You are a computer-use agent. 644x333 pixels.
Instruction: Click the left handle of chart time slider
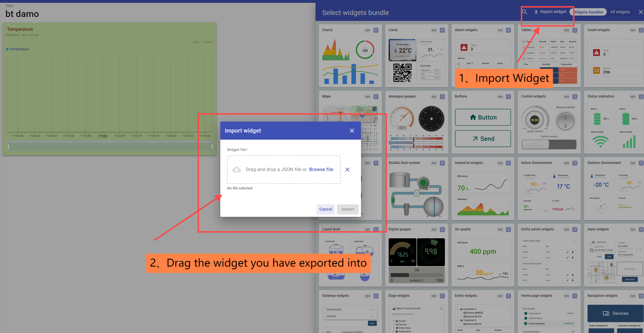tap(8, 146)
